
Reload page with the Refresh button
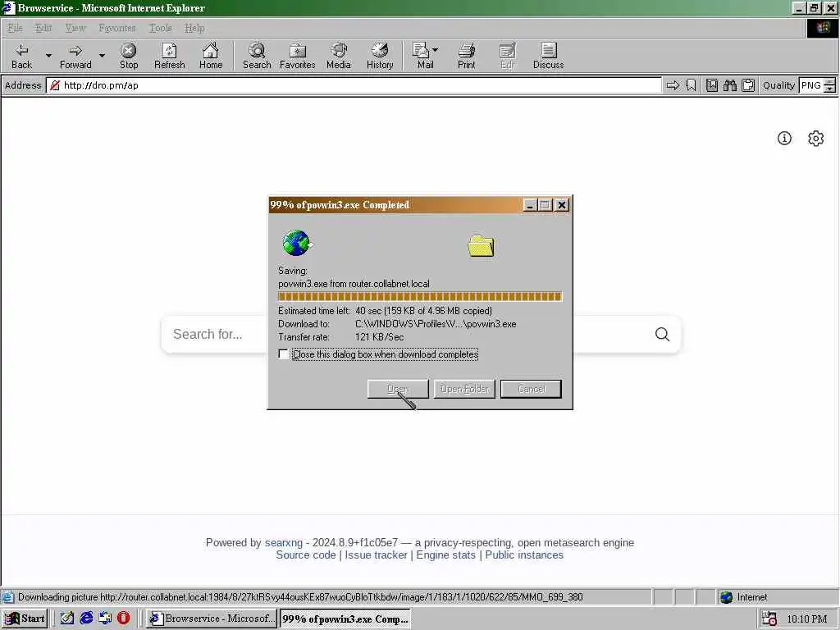[169, 56]
